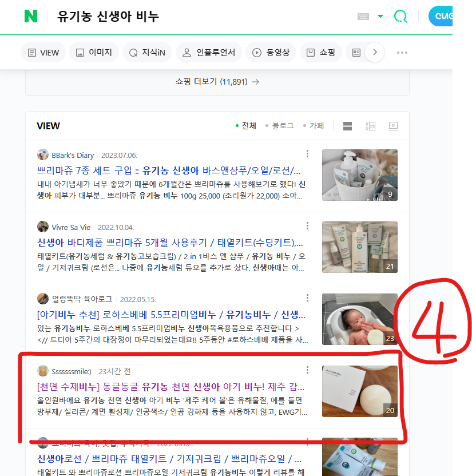This screenshot has height=476, width=472.
Task: Click the search field with 유기농 신생아 비누
Action: point(108,17)
